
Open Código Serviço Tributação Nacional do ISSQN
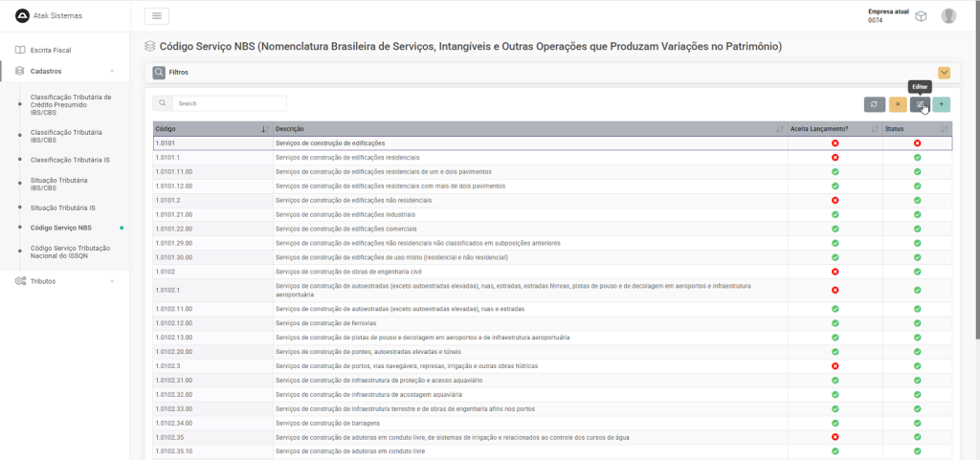70,252
